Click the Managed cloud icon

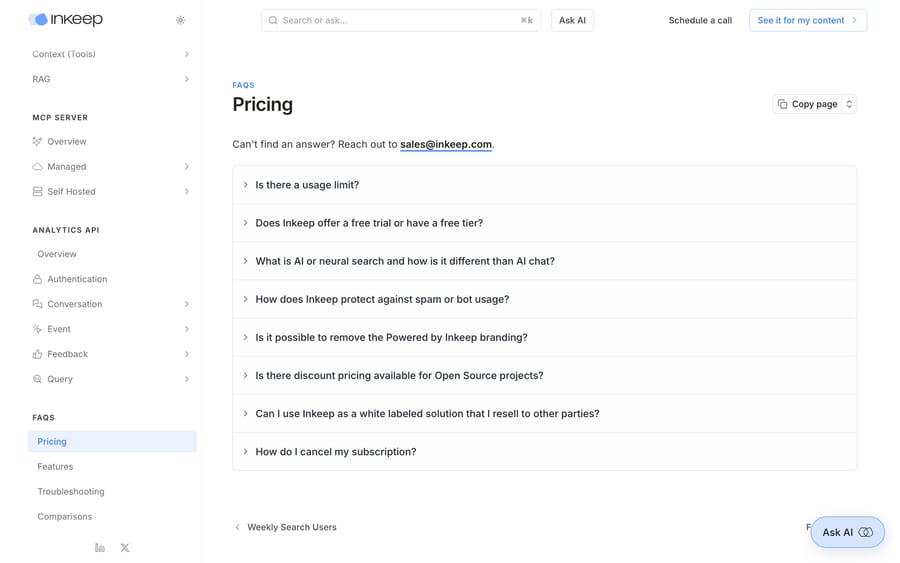(37, 166)
